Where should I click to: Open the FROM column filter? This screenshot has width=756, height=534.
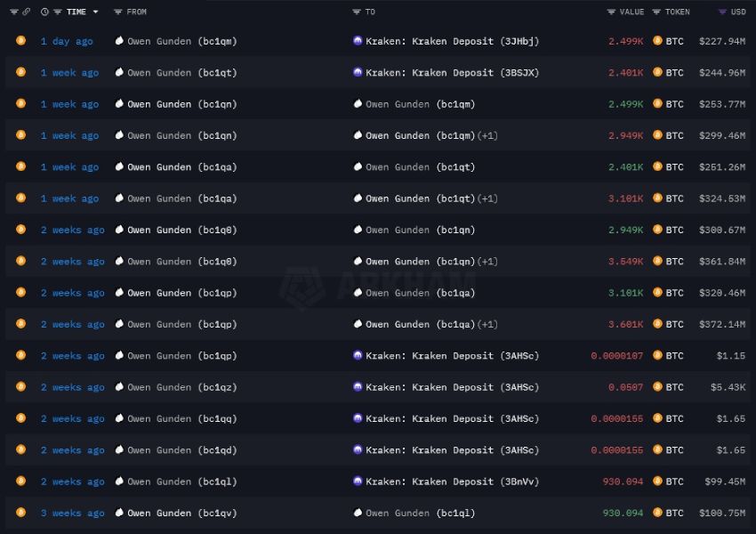point(118,12)
